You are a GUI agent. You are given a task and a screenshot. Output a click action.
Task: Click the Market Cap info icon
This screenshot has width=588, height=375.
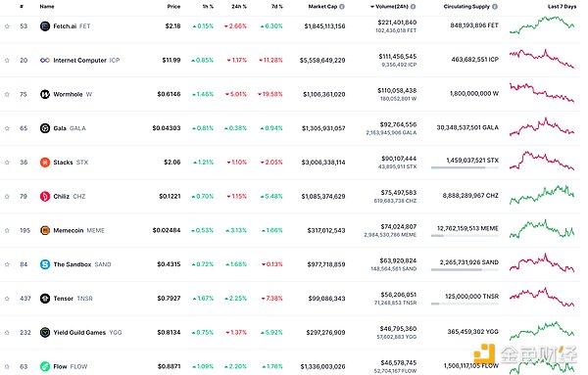[x=342, y=7]
